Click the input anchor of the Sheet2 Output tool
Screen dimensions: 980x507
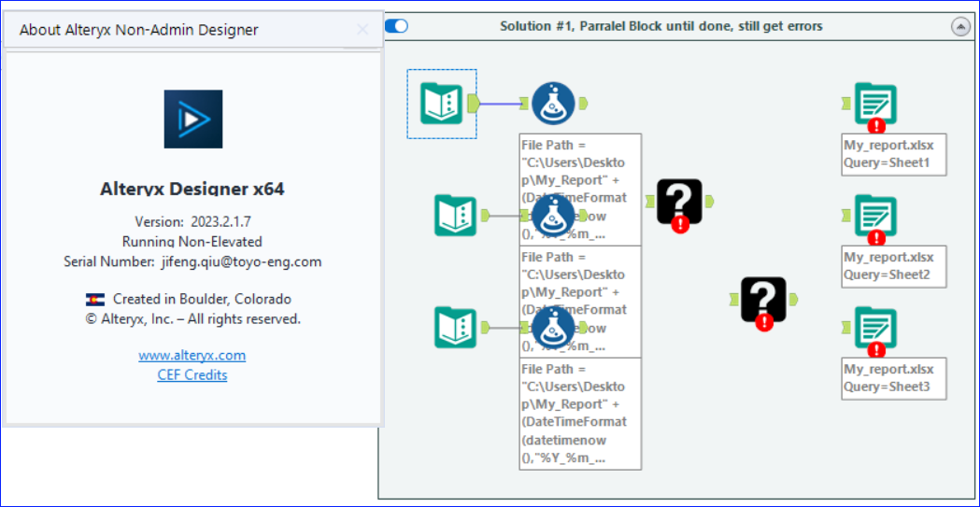pyautogui.click(x=847, y=215)
